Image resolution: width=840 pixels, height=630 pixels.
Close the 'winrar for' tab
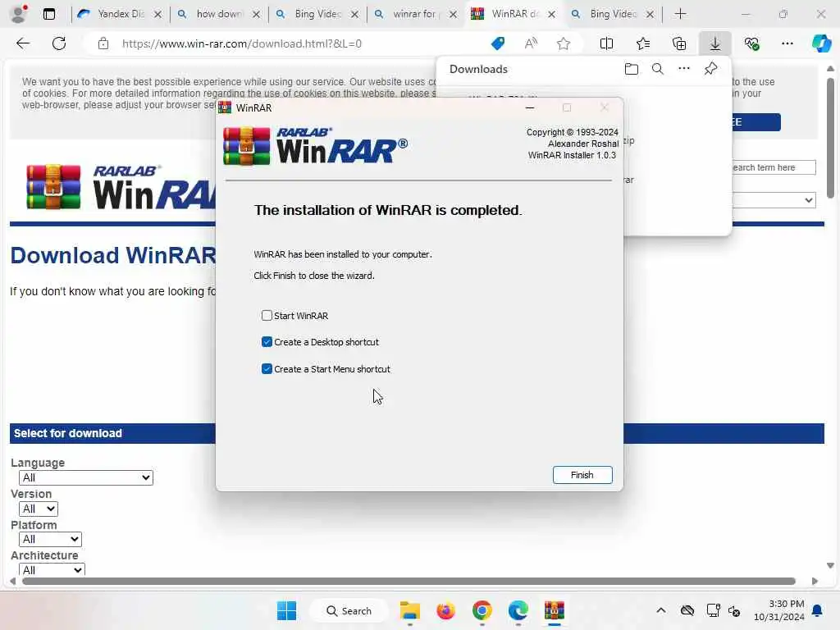(453, 15)
